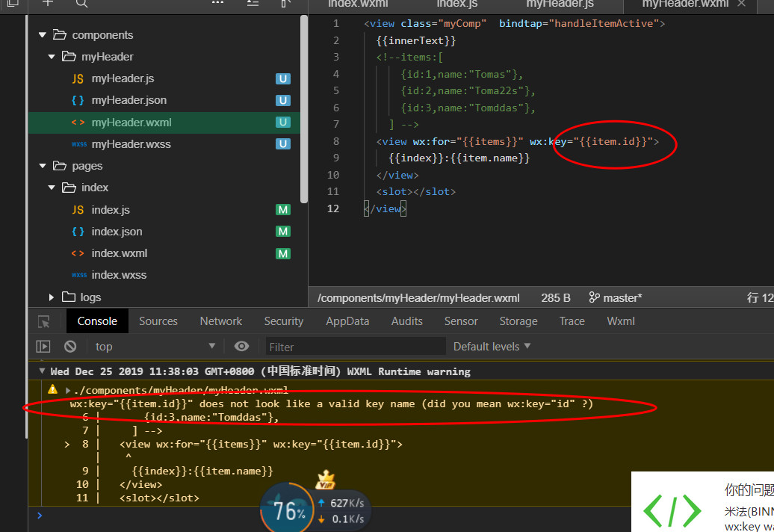Switch to the myHeader.js editor tab

[x=560, y=4]
